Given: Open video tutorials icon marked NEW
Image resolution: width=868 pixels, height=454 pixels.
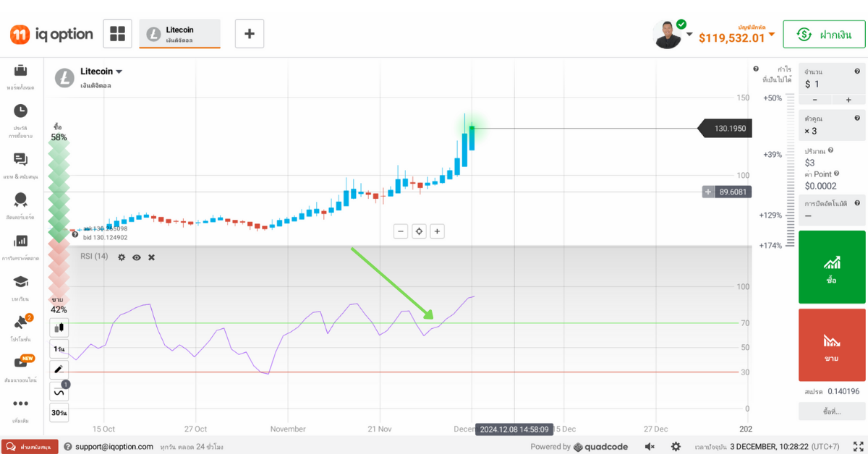Looking at the screenshot, I should coord(20,362).
